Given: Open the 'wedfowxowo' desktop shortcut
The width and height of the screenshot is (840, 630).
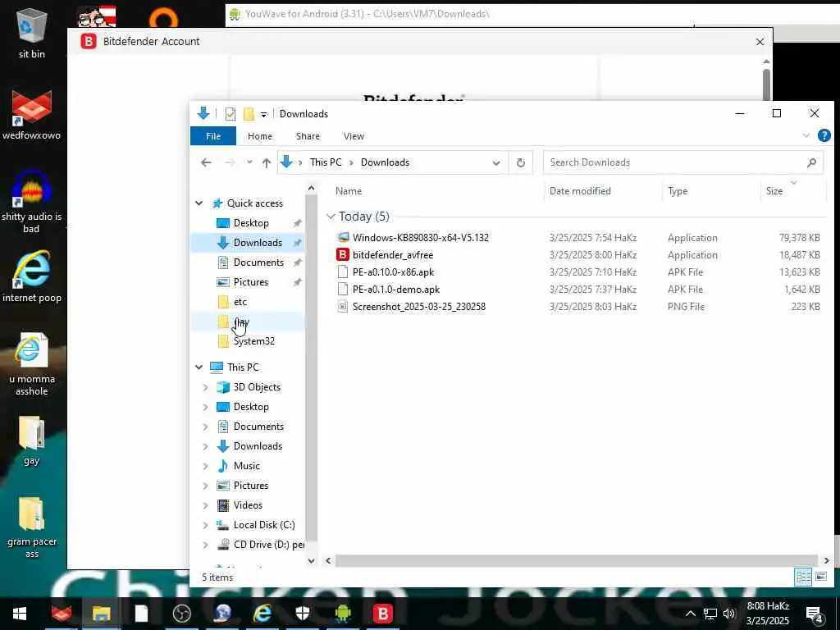Looking at the screenshot, I should 32,115.
